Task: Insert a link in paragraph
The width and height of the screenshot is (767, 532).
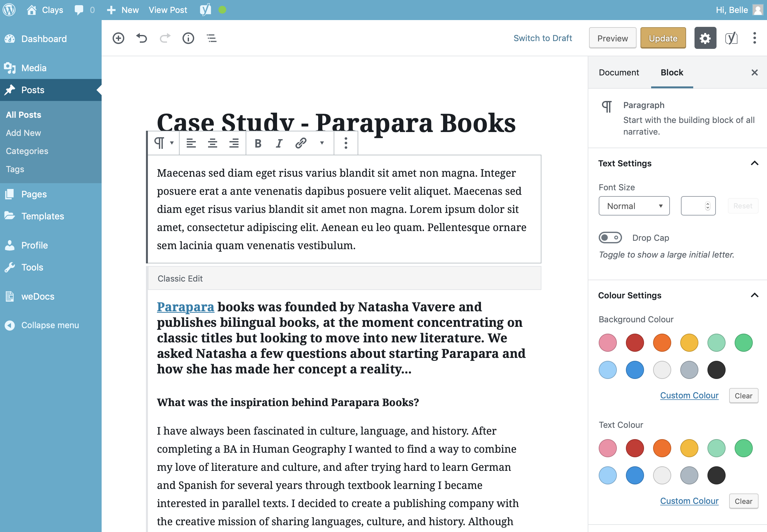Action: [x=301, y=143]
